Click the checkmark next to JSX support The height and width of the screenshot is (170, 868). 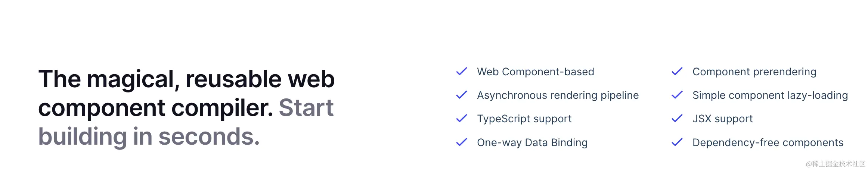pos(677,119)
